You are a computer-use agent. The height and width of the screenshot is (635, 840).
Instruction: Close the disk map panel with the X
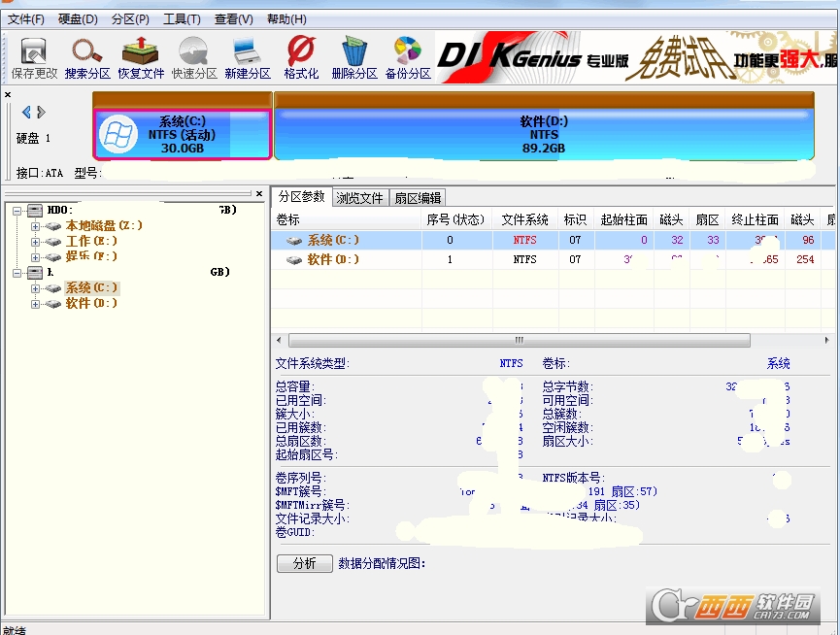tap(8, 95)
